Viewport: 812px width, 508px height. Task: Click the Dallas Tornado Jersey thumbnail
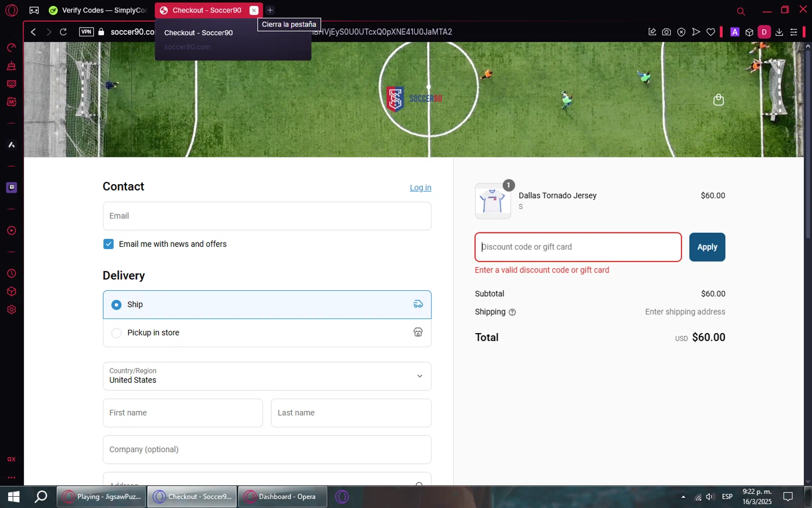coord(493,201)
